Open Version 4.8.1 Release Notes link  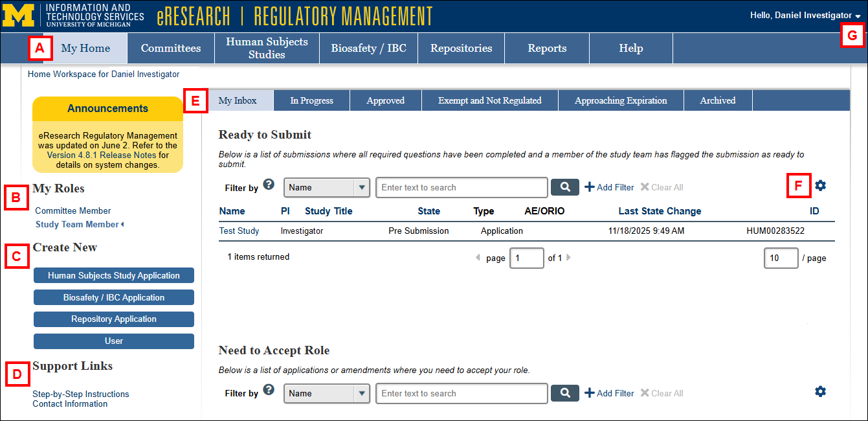[102, 155]
